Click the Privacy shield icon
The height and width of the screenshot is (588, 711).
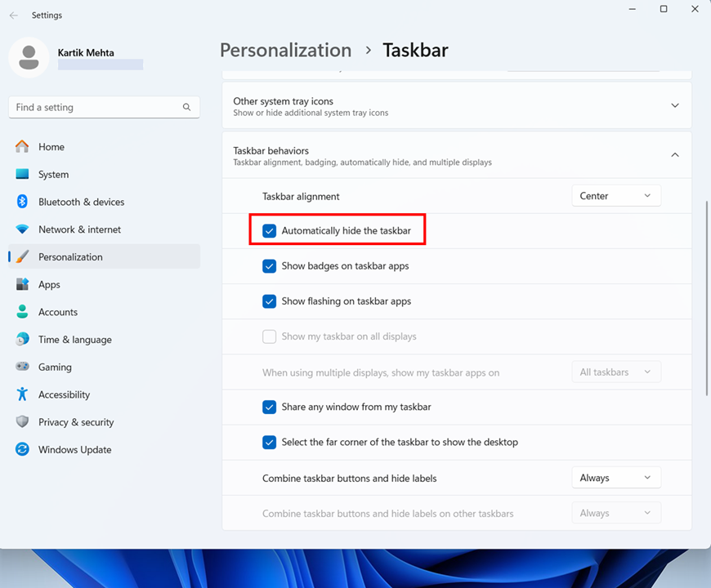click(22, 421)
